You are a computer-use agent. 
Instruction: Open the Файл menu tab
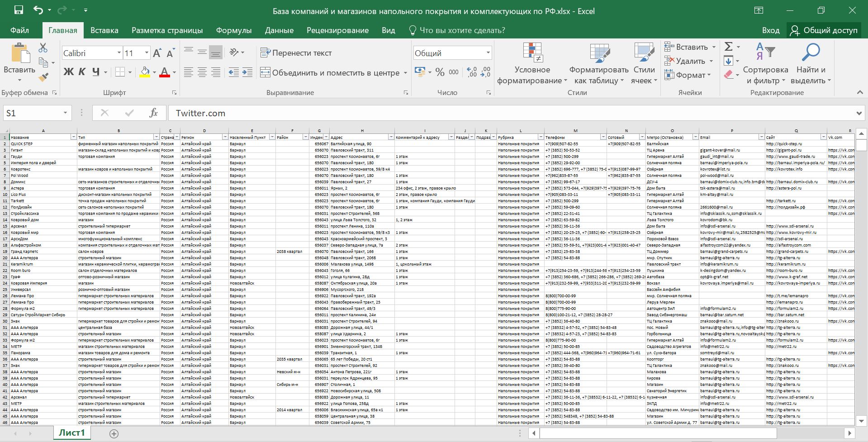pos(19,30)
